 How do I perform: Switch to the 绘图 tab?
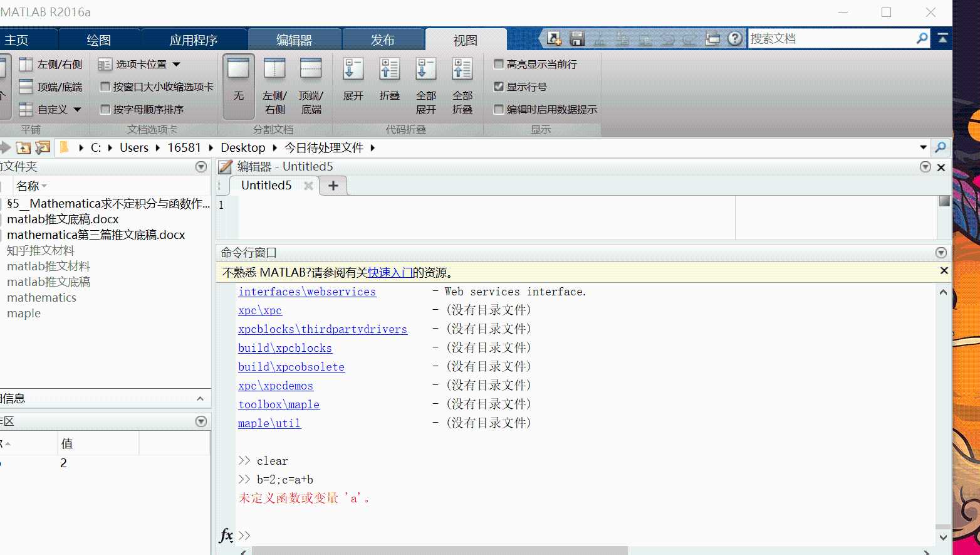coord(99,40)
